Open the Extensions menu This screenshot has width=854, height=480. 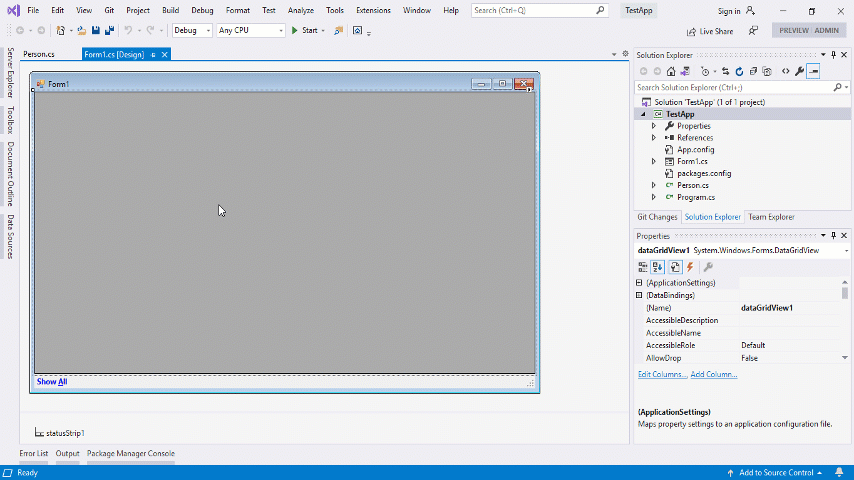click(x=373, y=10)
